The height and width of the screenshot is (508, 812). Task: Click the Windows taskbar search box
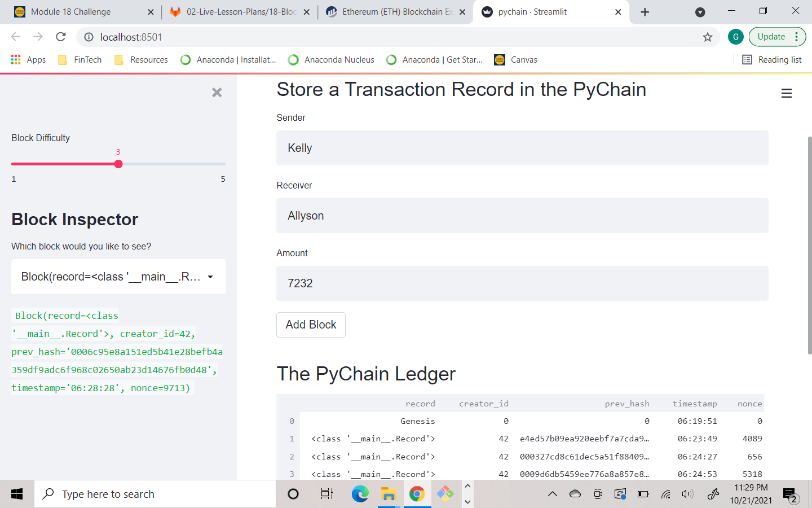(155, 494)
